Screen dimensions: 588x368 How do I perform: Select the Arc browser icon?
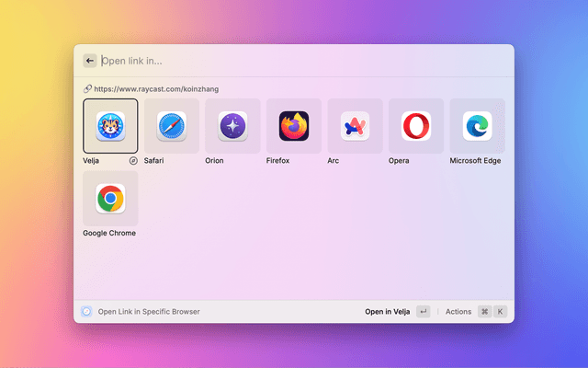coord(355,126)
